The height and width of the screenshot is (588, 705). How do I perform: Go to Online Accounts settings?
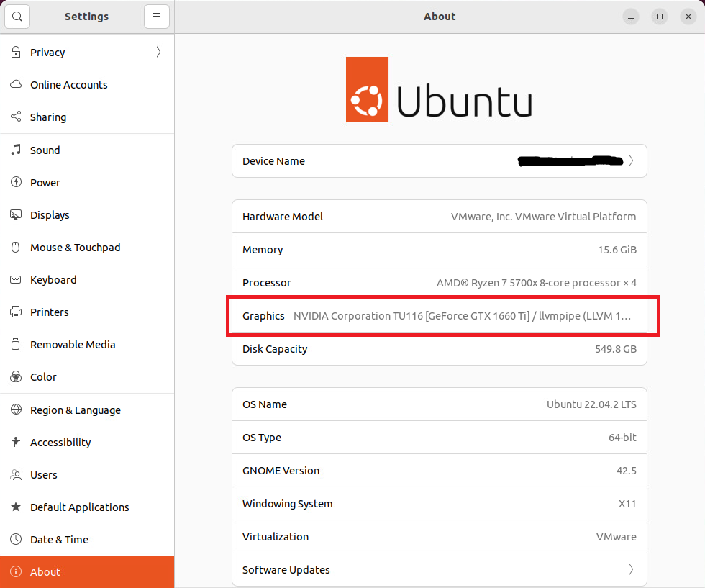pos(87,85)
